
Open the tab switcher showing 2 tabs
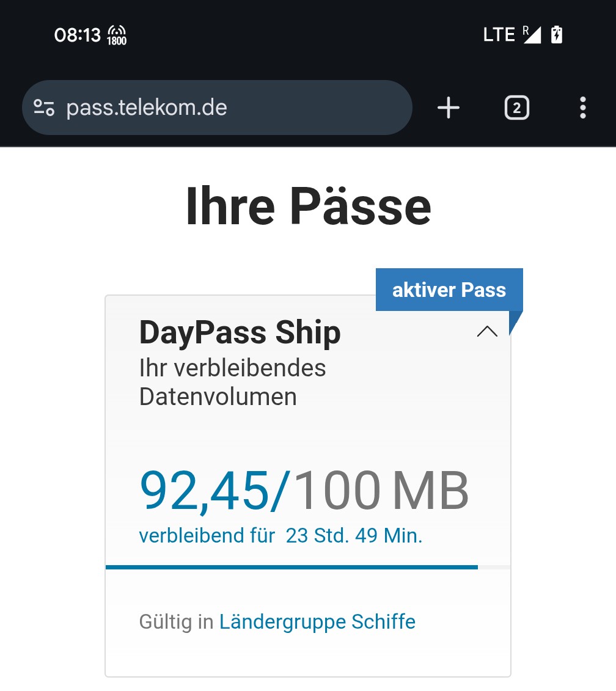pos(516,108)
